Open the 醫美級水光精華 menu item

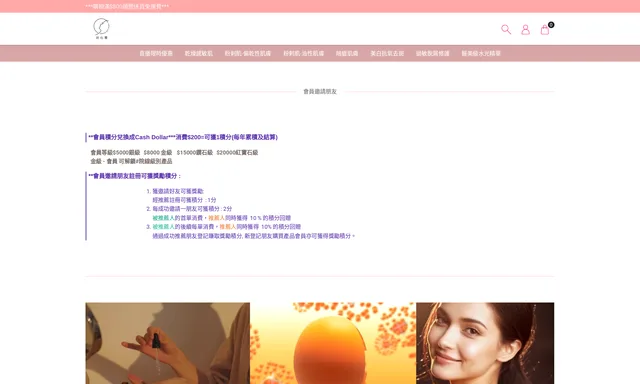coord(481,53)
